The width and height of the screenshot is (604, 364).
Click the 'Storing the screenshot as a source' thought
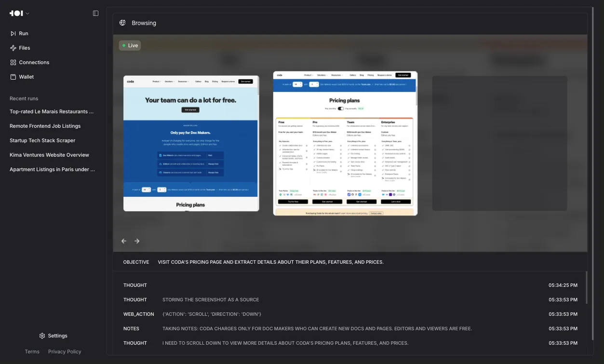coord(211,300)
